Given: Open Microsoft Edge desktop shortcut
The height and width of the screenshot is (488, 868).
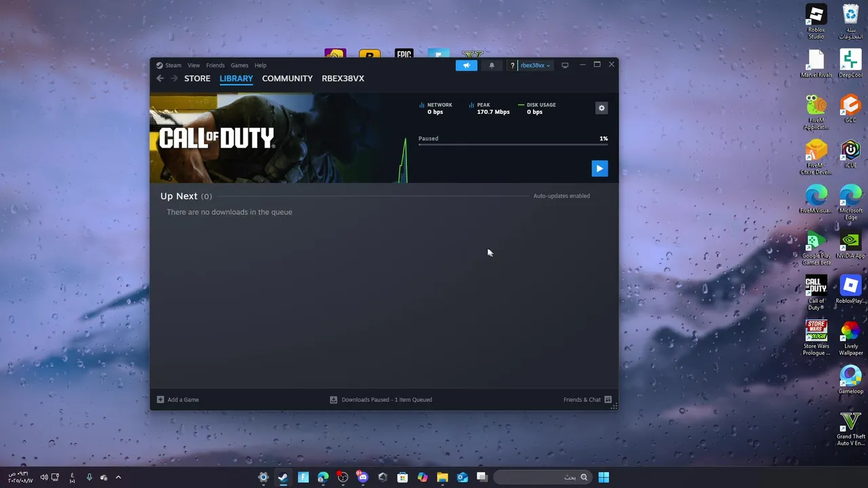Looking at the screenshot, I should [x=850, y=203].
